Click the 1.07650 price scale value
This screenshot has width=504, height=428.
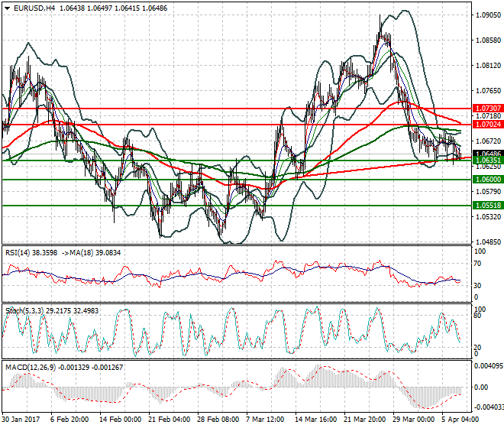point(488,91)
